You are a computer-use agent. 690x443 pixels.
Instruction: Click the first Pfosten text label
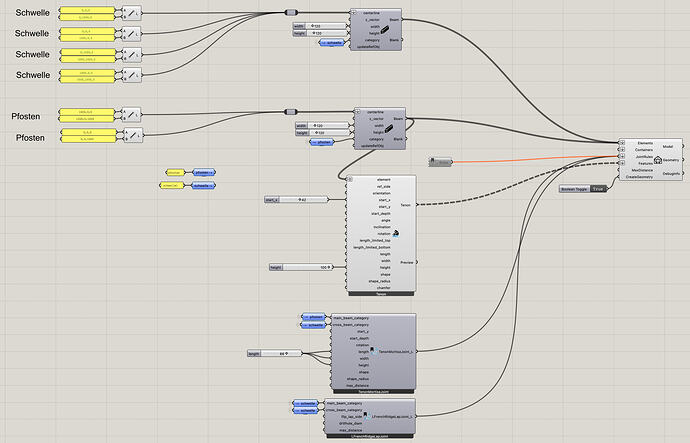26,116
